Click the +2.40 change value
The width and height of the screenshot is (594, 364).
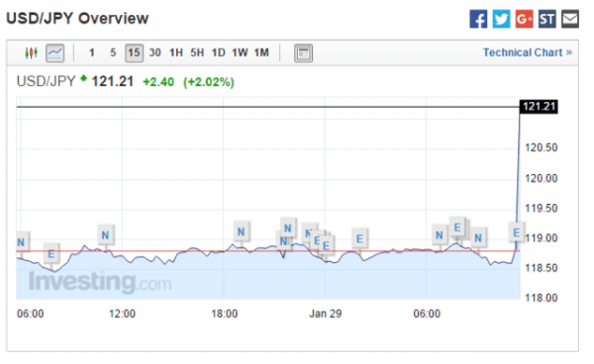(158, 82)
